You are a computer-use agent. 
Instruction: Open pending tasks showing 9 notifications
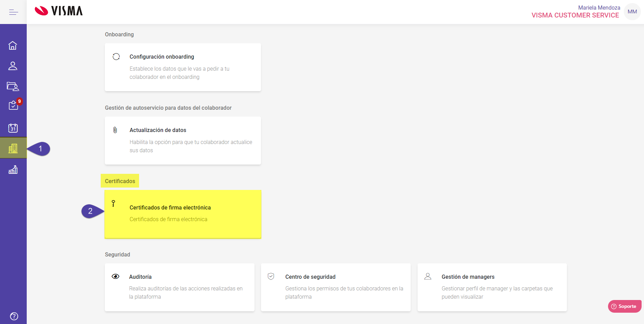click(x=13, y=107)
